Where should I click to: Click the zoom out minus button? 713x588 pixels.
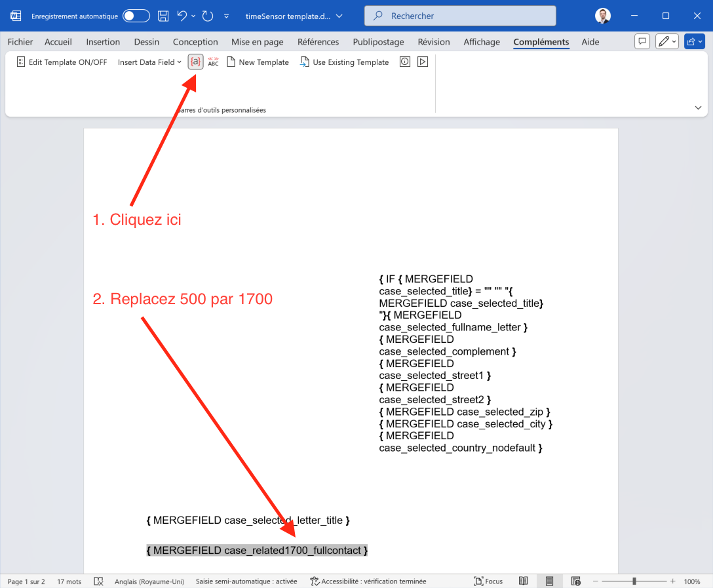tap(595, 581)
